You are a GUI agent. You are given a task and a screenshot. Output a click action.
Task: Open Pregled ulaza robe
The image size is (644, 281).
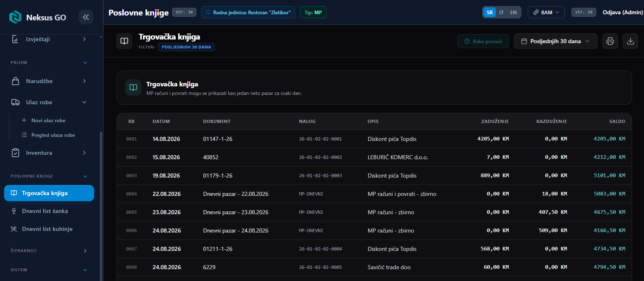(53, 135)
